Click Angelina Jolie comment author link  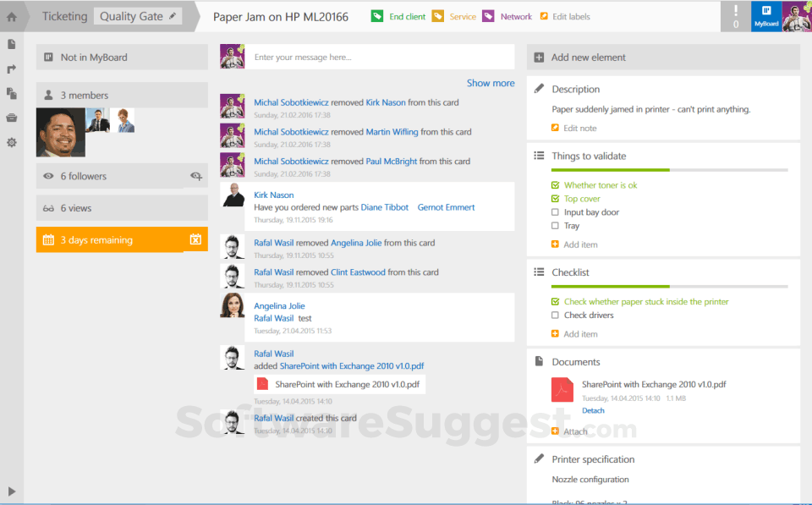tap(279, 306)
